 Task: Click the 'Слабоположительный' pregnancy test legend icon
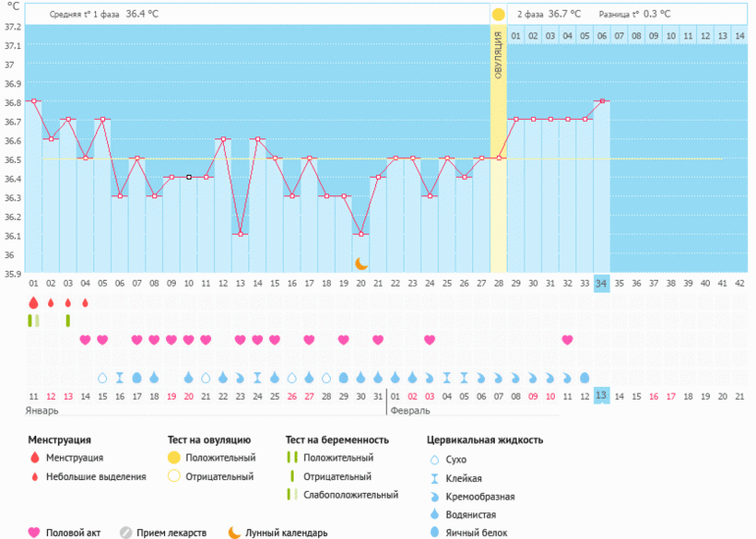[x=291, y=495]
